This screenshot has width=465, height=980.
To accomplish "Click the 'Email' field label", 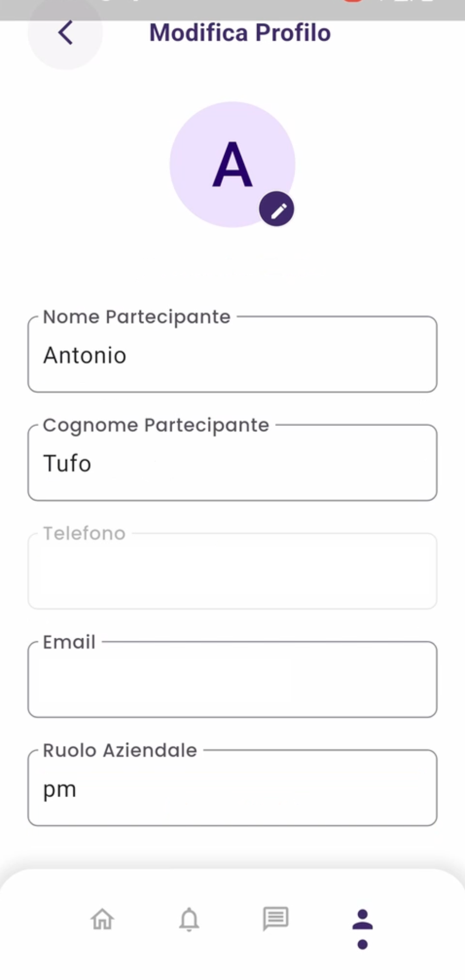I will coord(69,642).
